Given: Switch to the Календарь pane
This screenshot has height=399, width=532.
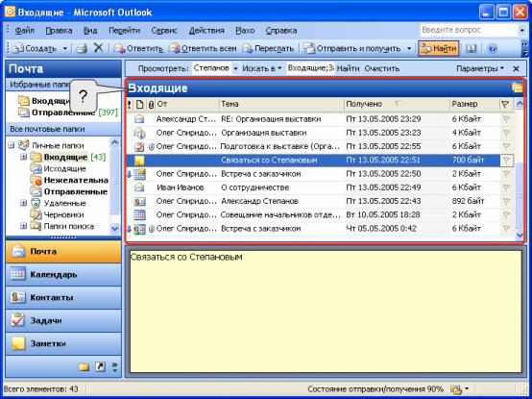Looking at the screenshot, I should (x=63, y=274).
